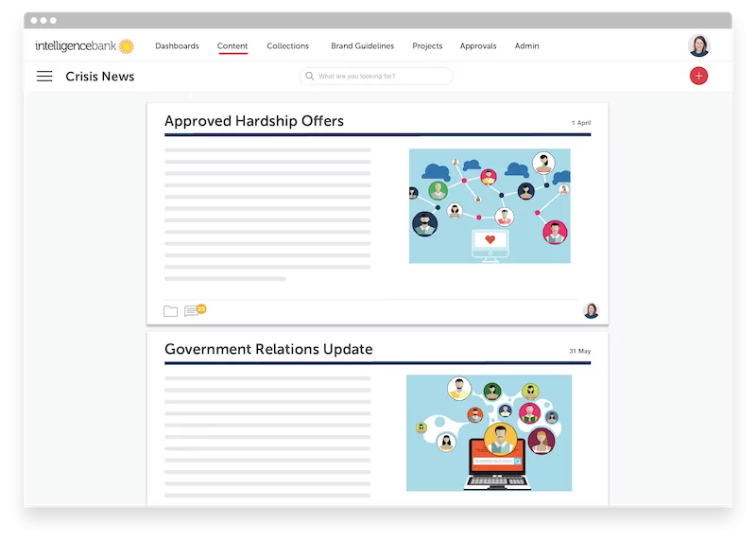Click the Crisis News page heading
The height and width of the screenshot is (541, 756).
100,77
